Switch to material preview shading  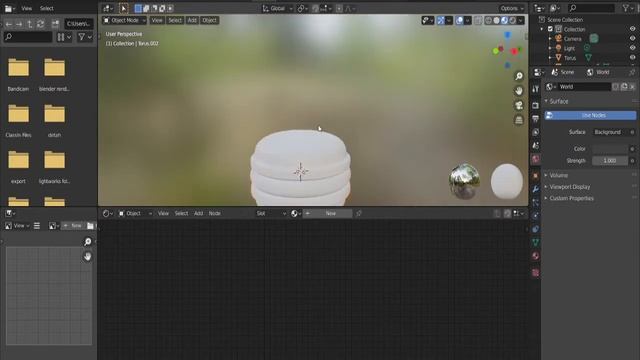point(504,20)
